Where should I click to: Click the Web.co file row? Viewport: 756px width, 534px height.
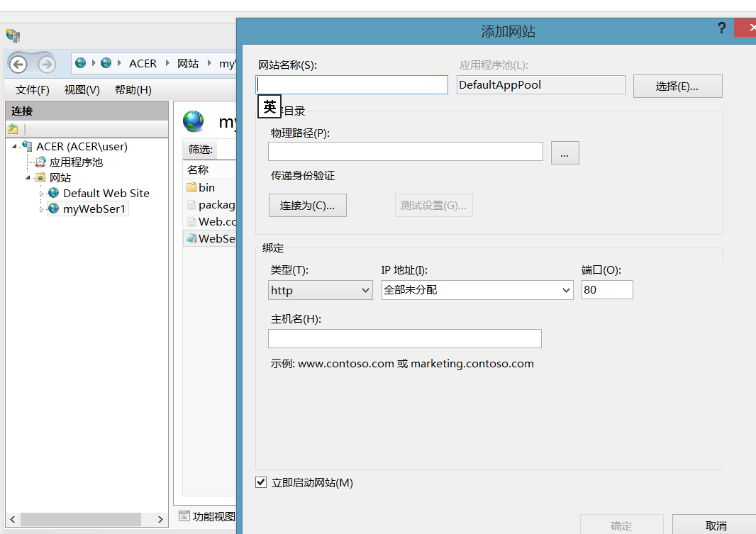pos(210,221)
